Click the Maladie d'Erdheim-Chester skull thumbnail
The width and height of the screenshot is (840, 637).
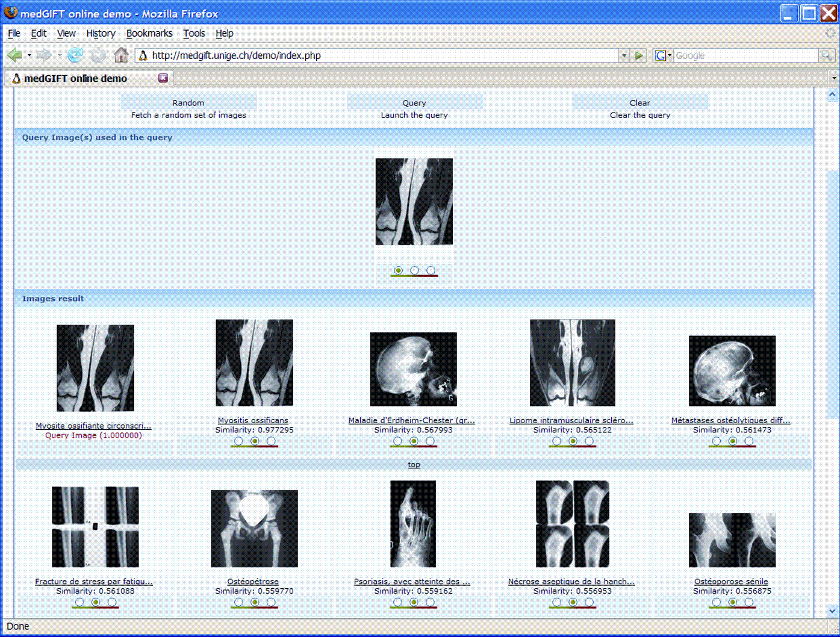(x=413, y=369)
